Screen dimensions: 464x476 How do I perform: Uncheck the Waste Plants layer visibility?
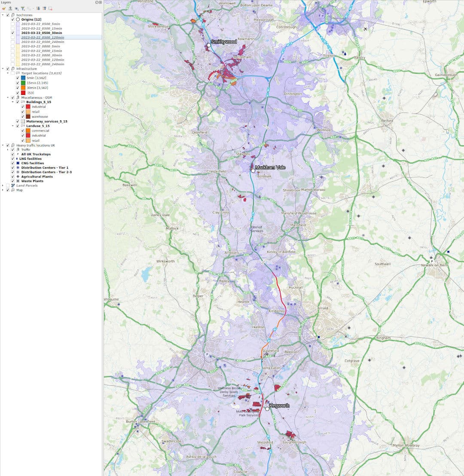(13, 181)
